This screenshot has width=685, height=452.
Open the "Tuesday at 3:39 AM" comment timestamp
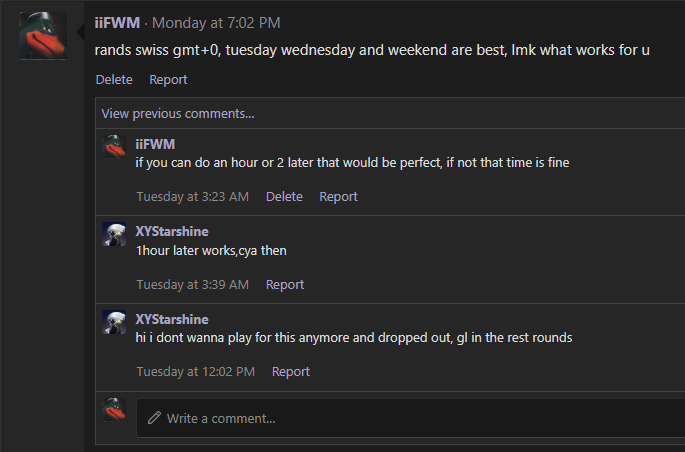[x=193, y=284]
